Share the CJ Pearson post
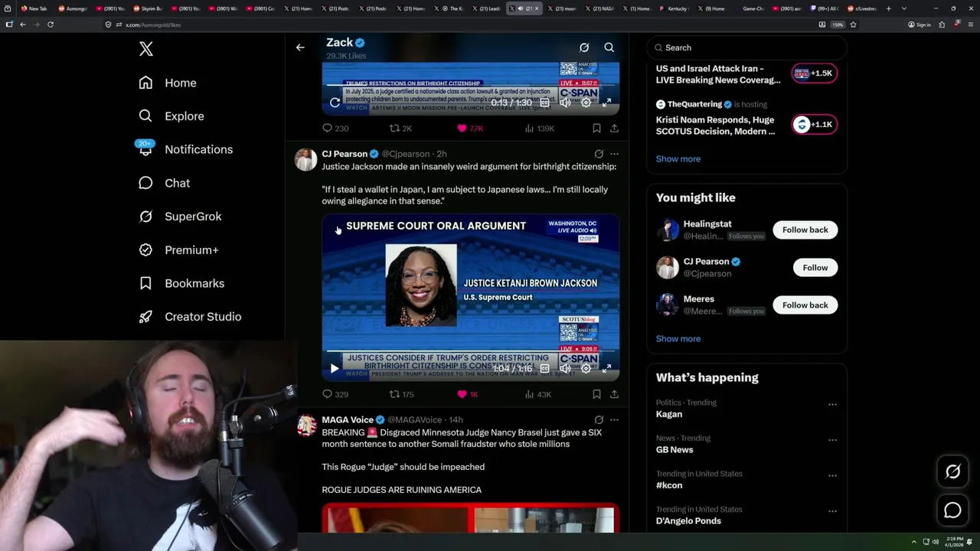980x551 pixels. point(614,394)
